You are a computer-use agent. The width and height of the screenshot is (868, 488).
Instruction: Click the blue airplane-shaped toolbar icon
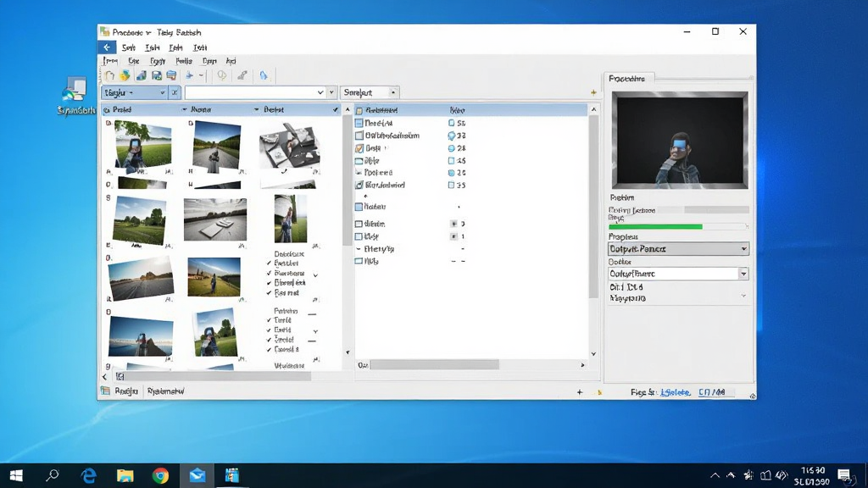click(189, 75)
